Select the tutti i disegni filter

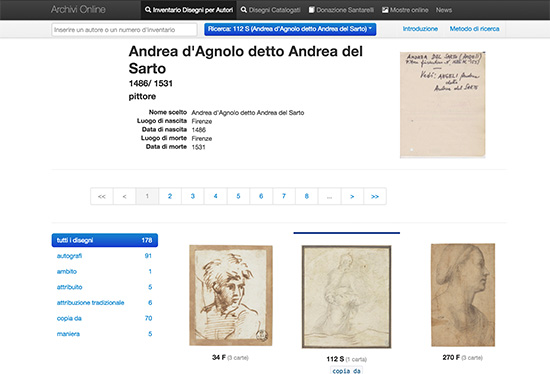tap(105, 240)
